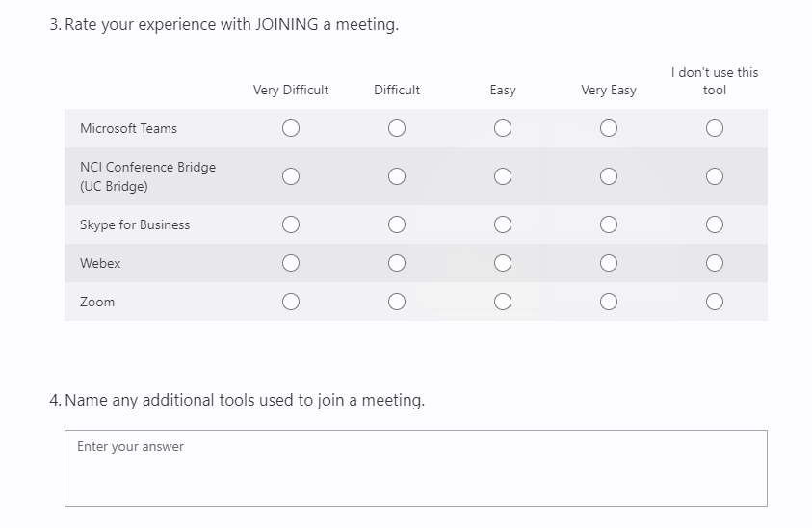
Task: Rate Webex as Very Easy
Action: pyautogui.click(x=609, y=263)
